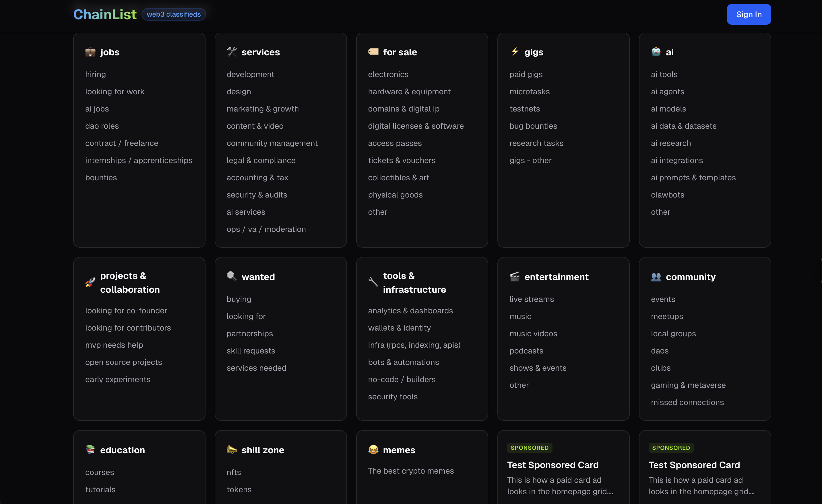Screen dimensions: 822x504
Task: Click the people icon next to community
Action: (x=656, y=276)
